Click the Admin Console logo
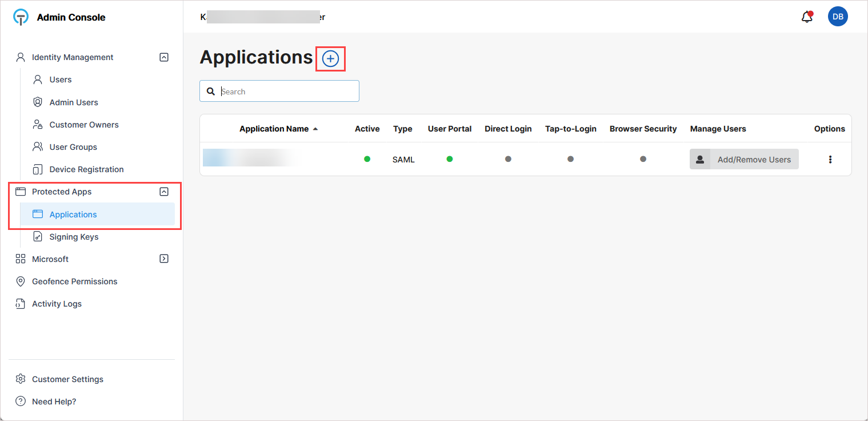 (21, 17)
